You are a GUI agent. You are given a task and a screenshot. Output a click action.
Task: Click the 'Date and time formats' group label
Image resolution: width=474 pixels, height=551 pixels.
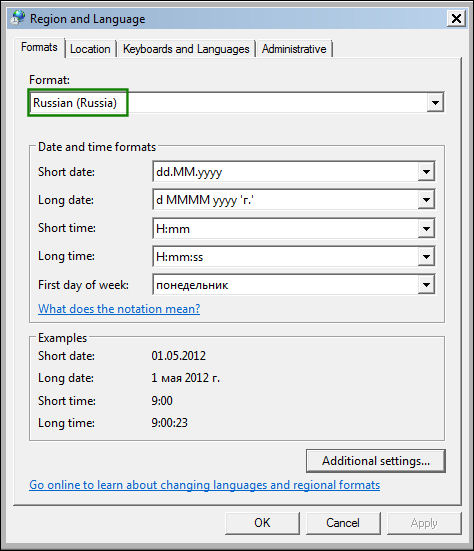[97, 147]
